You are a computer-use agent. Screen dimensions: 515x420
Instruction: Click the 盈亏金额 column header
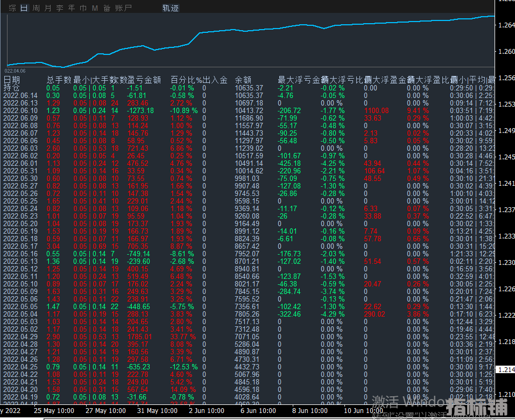[144, 80]
